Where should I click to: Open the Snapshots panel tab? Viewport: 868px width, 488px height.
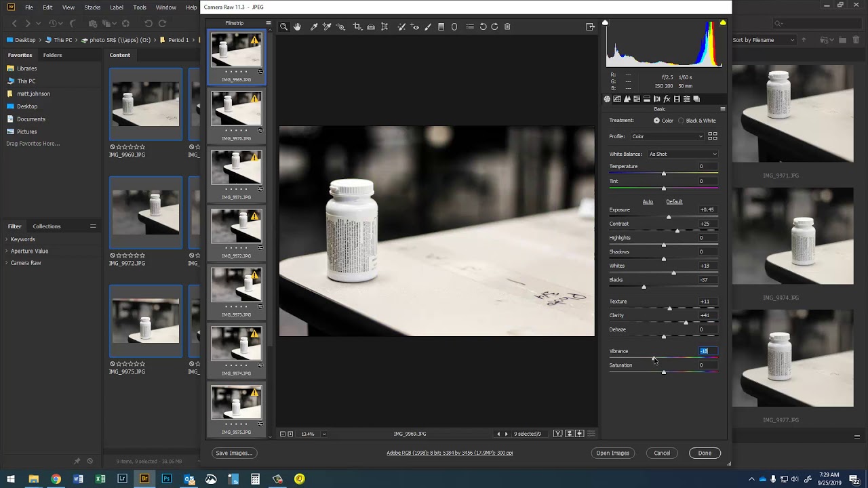point(696,99)
